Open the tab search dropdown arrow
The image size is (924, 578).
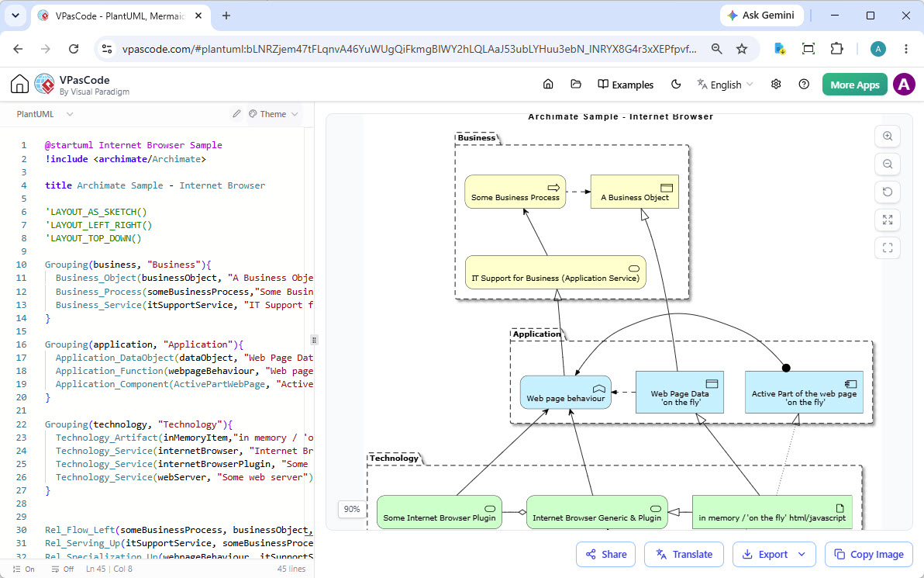point(16,16)
